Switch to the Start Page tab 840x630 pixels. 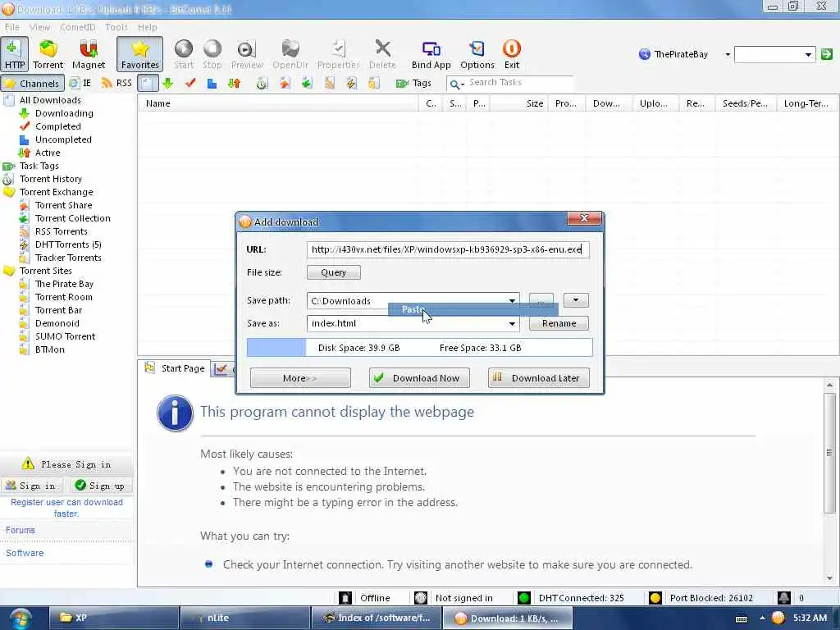tap(176, 368)
